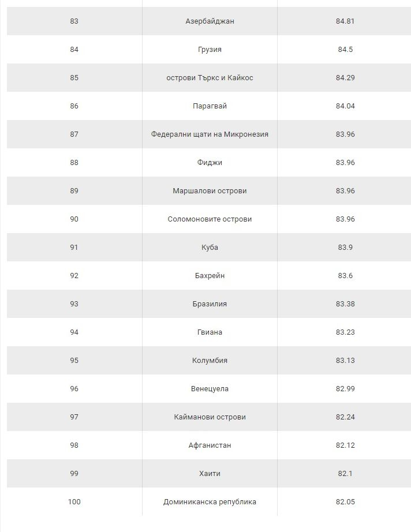Click the Хаити country cell
411x532 pixels.
tap(210, 474)
